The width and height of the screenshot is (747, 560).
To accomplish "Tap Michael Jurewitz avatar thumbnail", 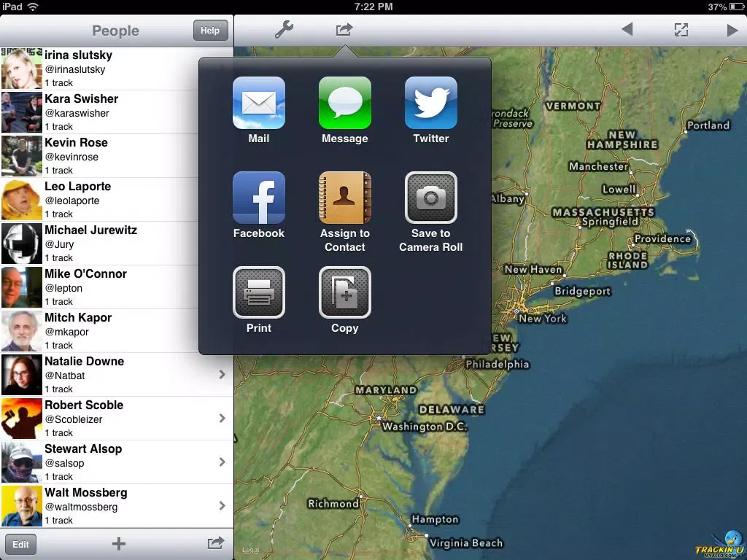I will (x=22, y=244).
